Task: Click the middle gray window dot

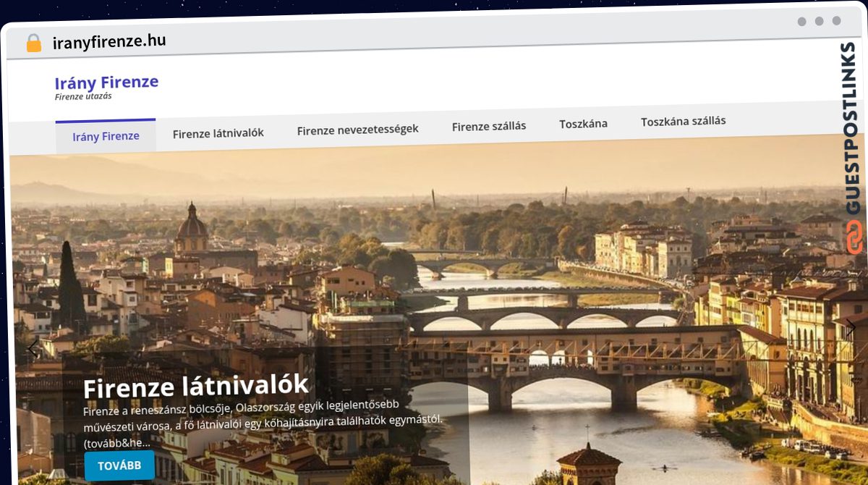Action: coord(819,21)
